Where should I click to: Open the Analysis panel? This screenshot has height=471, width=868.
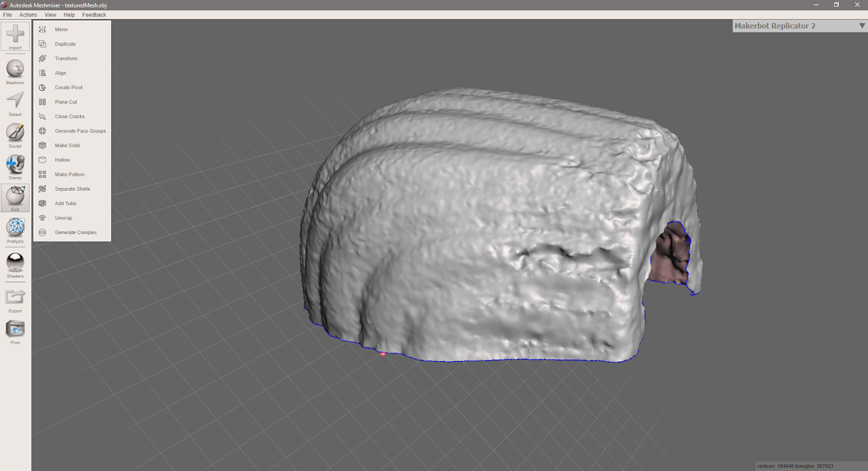pos(15,230)
